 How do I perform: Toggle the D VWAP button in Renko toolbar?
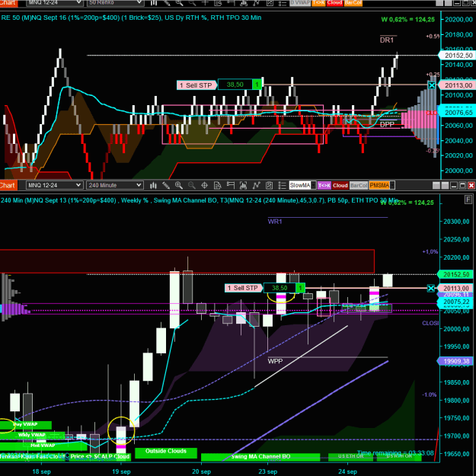(300, 2)
